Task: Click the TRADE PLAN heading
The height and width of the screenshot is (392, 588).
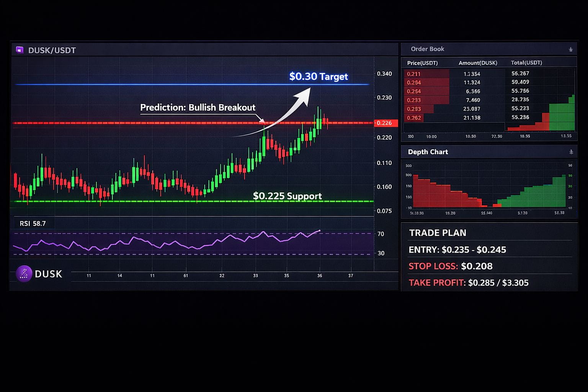Action: [438, 233]
